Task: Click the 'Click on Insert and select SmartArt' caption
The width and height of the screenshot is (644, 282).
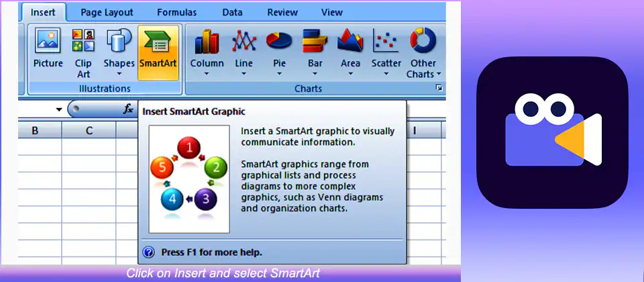Action: (223, 273)
